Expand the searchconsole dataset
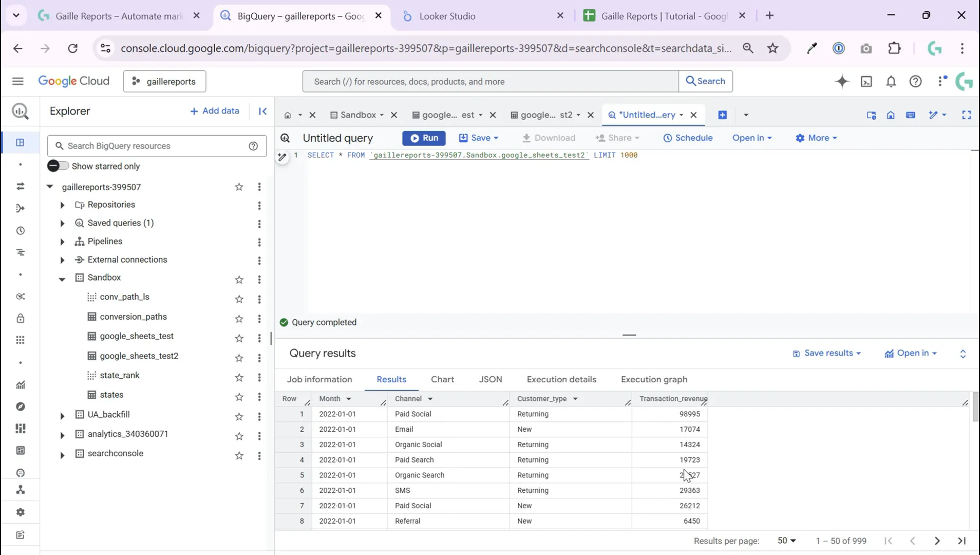980x555 pixels. [62, 455]
